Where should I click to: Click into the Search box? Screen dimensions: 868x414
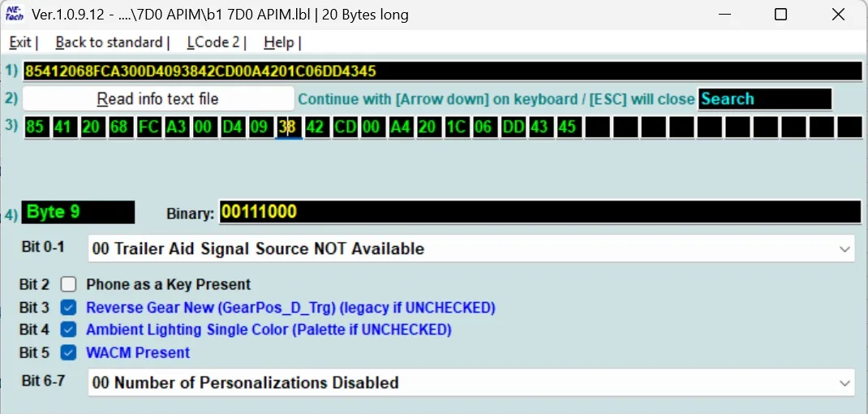pyautogui.click(x=764, y=99)
